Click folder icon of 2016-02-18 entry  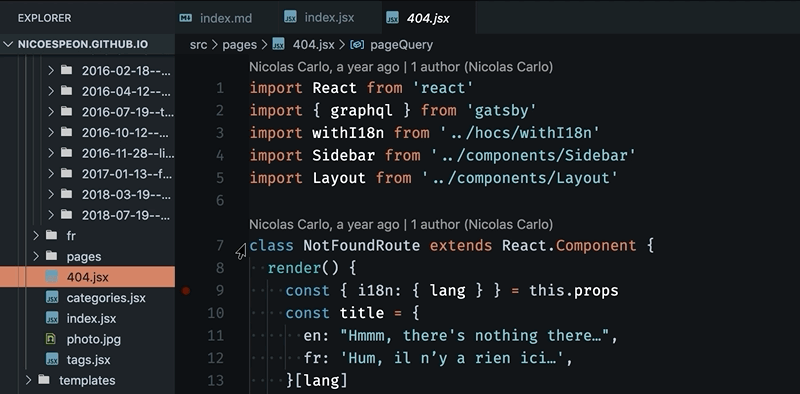point(67,70)
